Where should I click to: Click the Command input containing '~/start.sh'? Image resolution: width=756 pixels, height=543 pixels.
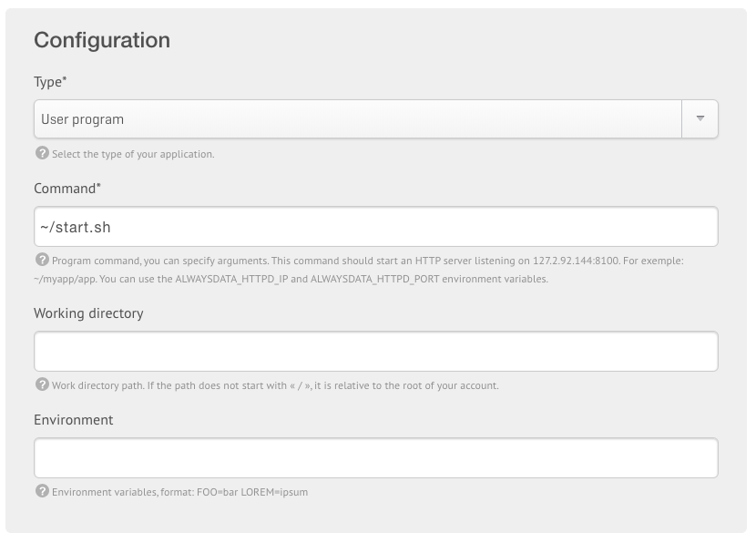(x=376, y=226)
